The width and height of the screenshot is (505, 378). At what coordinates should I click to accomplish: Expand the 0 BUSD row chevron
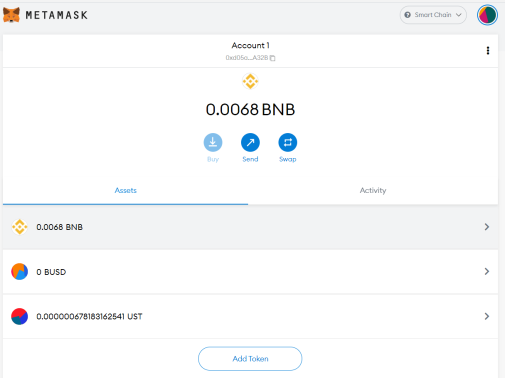(487, 272)
